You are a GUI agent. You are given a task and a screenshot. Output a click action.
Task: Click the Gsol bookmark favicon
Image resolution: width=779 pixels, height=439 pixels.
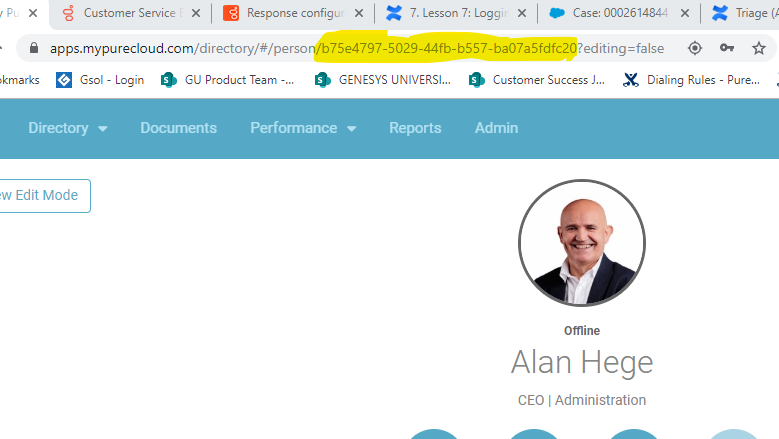tap(64, 80)
